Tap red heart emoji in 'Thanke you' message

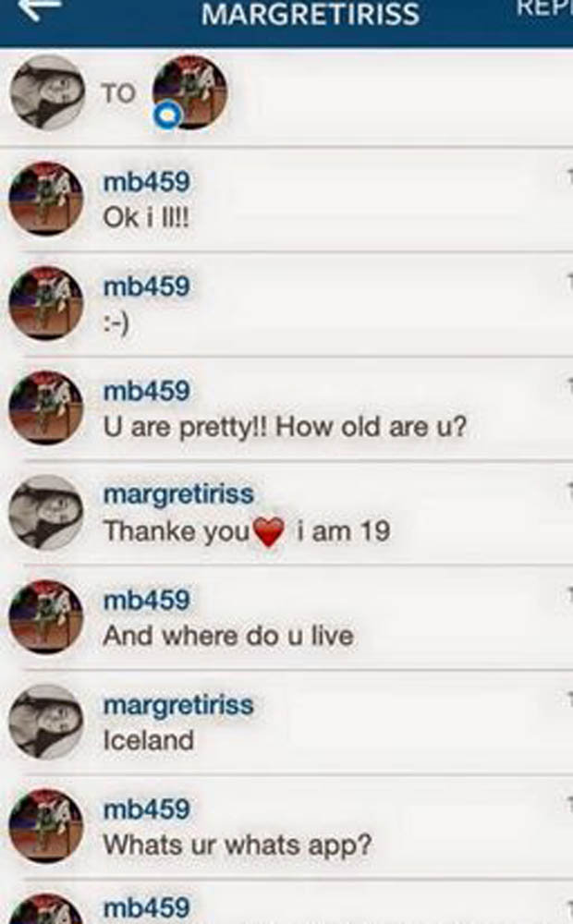[x=269, y=532]
